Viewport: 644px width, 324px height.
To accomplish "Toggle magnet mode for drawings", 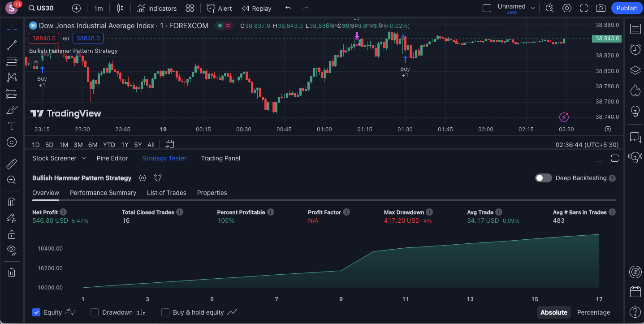I will click(x=12, y=202).
